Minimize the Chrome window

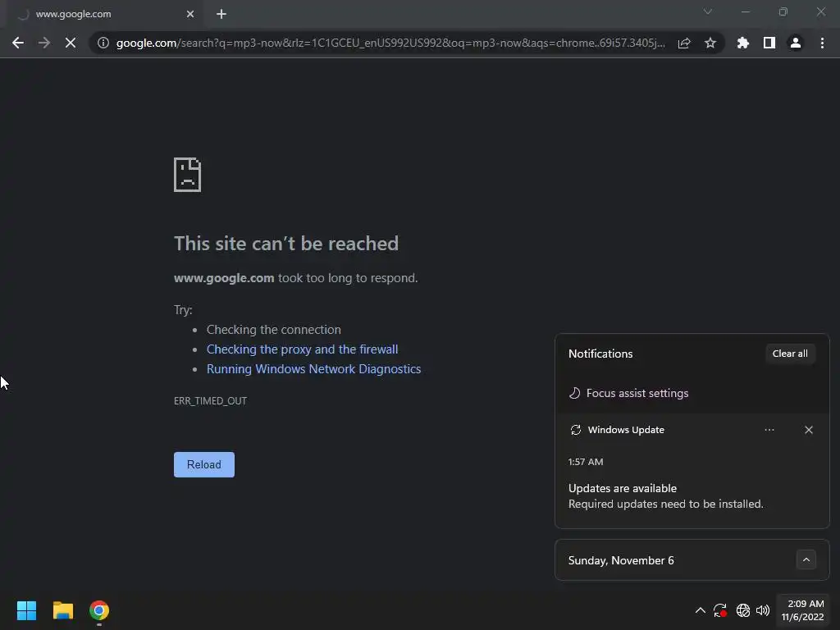coord(746,11)
